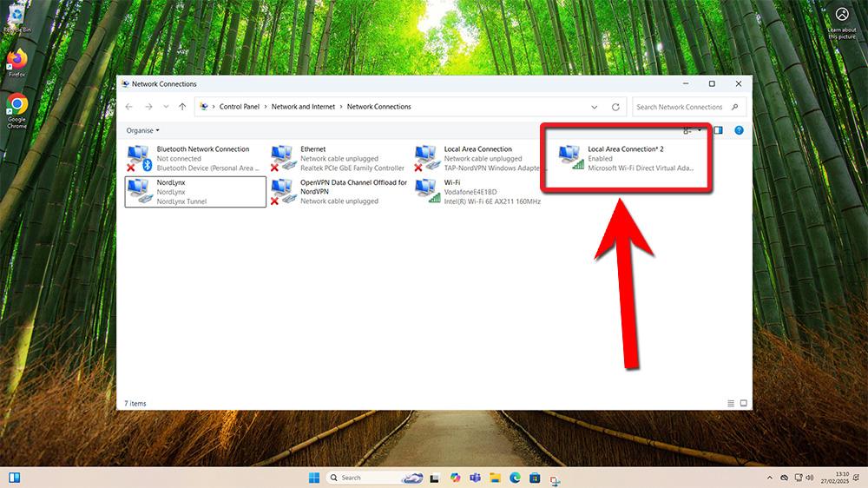Click the 'Enabled' status text
The height and width of the screenshot is (488, 868).
(600, 158)
